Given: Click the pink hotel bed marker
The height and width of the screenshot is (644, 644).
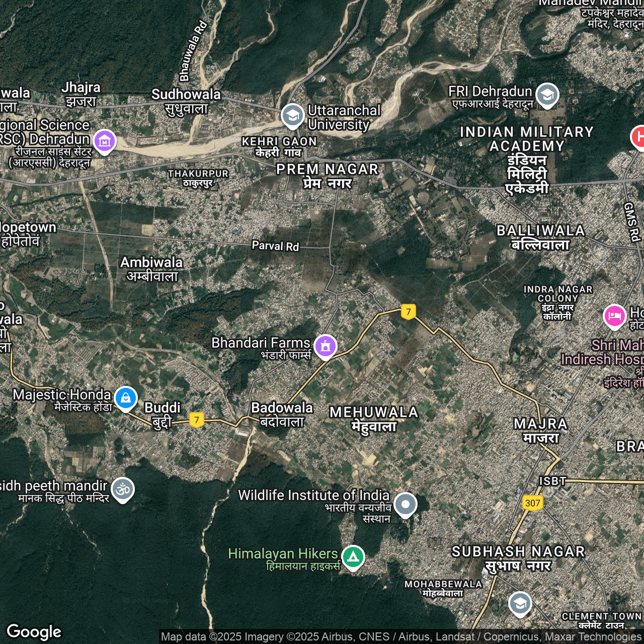Looking at the screenshot, I should click(x=614, y=316).
